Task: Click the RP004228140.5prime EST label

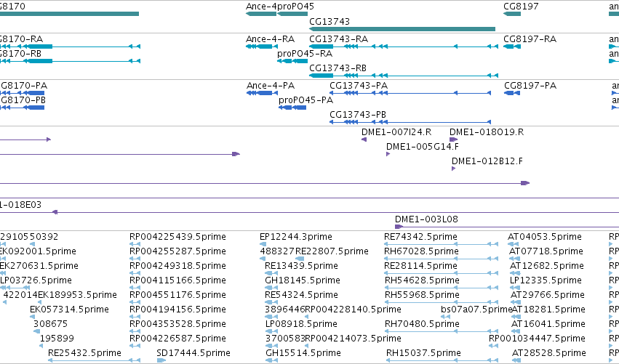Action: (x=354, y=310)
